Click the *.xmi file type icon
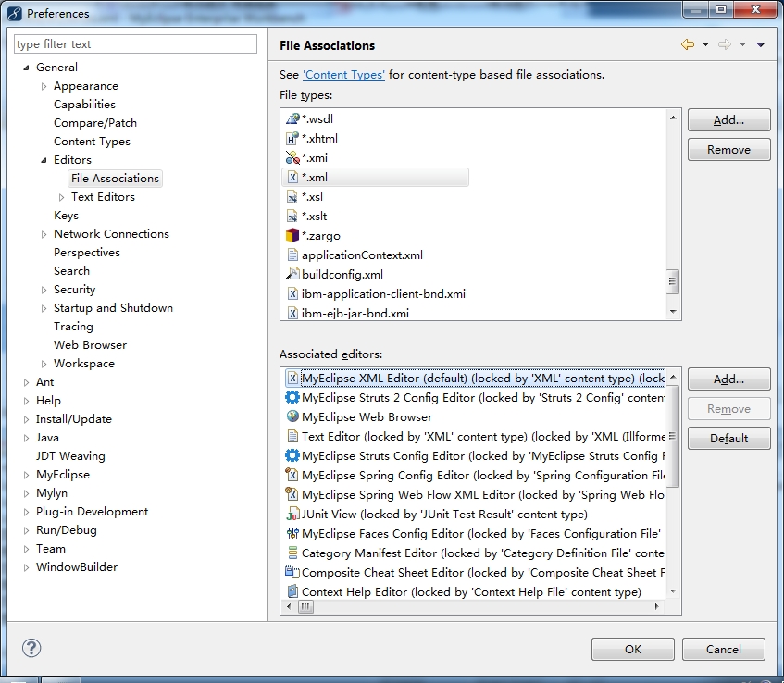The image size is (784, 683). point(292,158)
